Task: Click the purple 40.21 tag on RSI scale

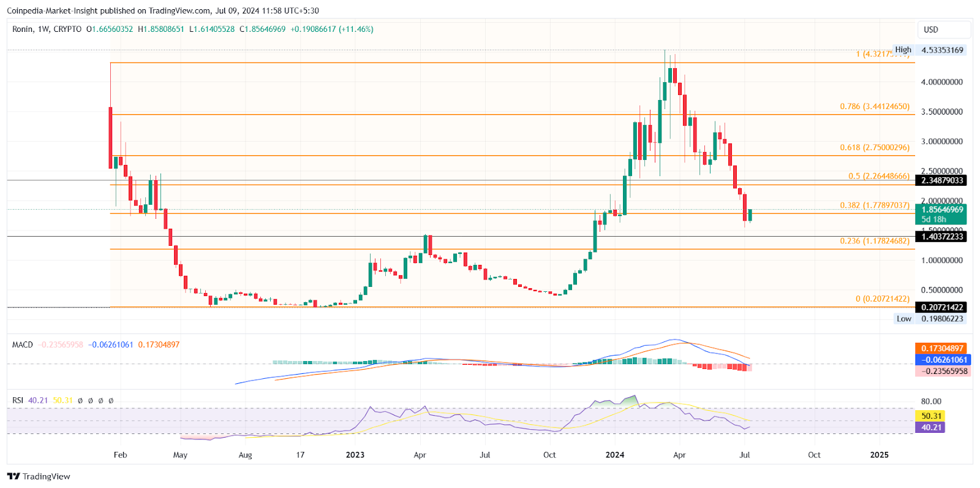Action: (x=930, y=427)
